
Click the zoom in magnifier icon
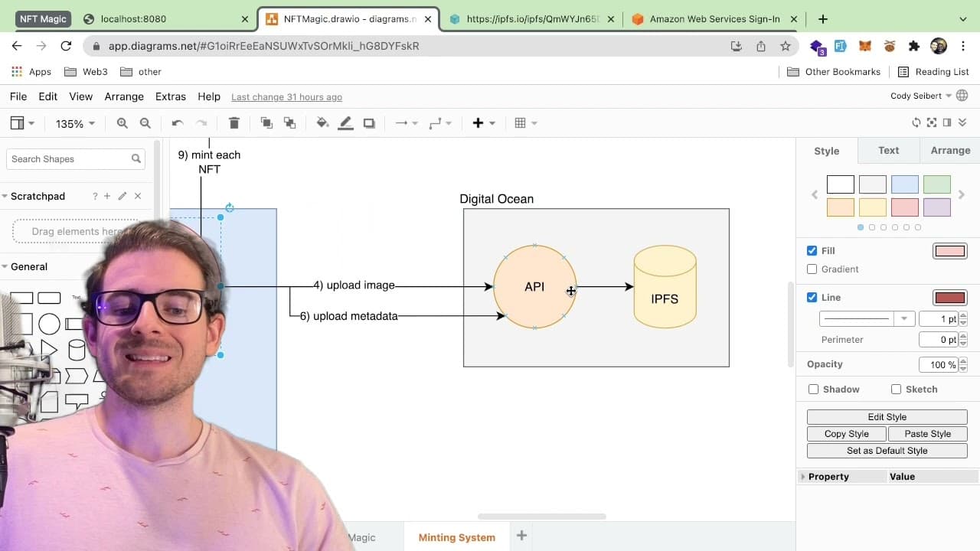(122, 123)
